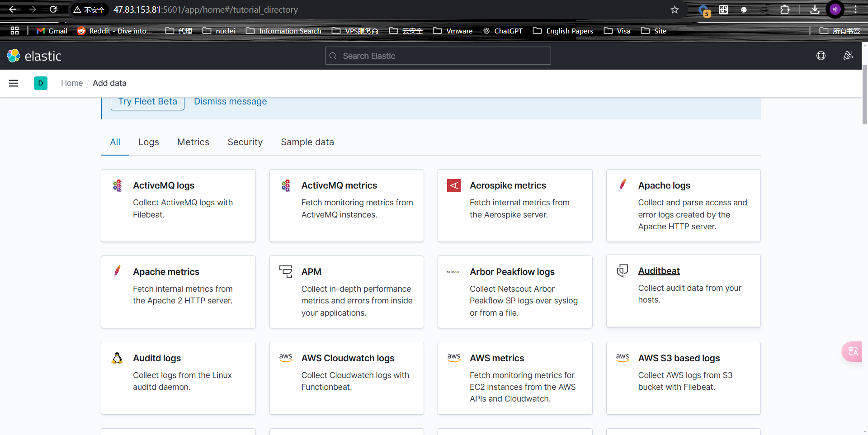Screen dimensions: 868x435
Task: Open the ChatGPT bookmark
Action: [x=503, y=31]
